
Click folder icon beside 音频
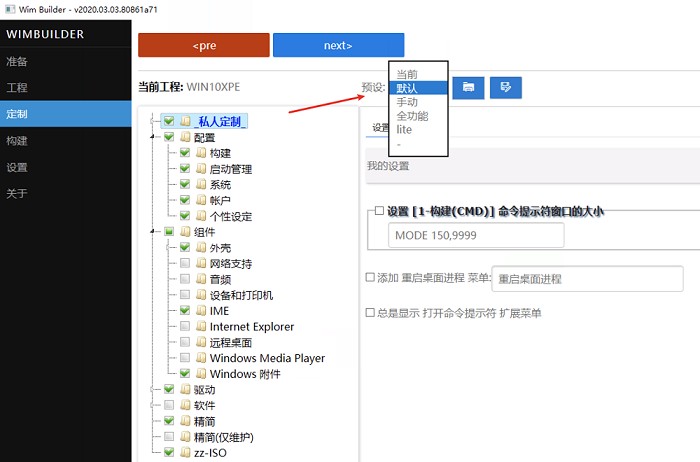click(x=201, y=279)
